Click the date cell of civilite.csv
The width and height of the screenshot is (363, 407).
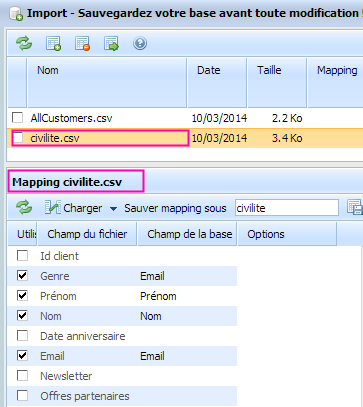pyautogui.click(x=219, y=138)
